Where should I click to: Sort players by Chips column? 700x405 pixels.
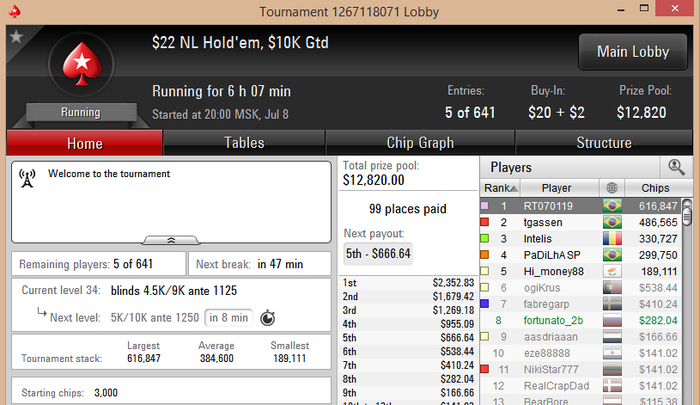point(655,188)
